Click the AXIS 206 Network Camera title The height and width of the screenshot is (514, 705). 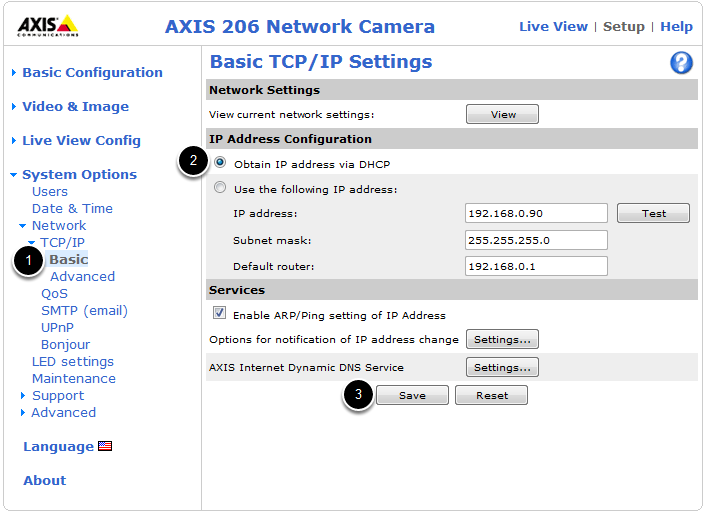pos(300,27)
